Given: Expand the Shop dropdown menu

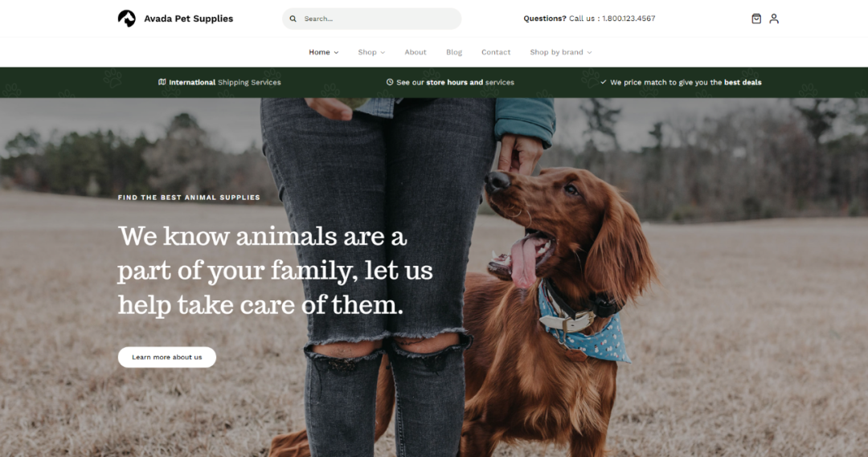Looking at the screenshot, I should click(x=371, y=52).
